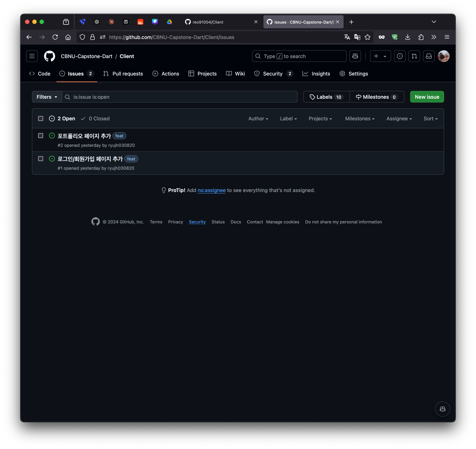The width and height of the screenshot is (476, 449).
Task: Click the issue search filter field
Action: (180, 97)
